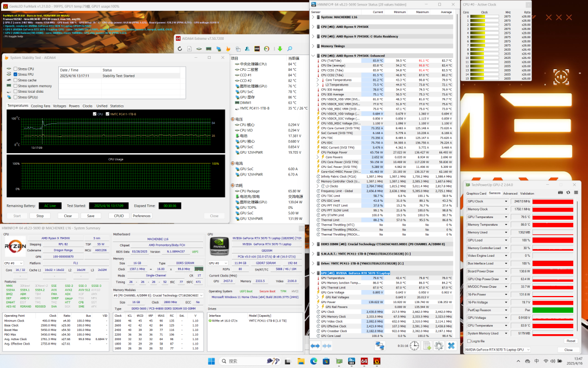Switch to the Cooling Fans tab
The width and height of the screenshot is (588, 368).
tap(40, 106)
